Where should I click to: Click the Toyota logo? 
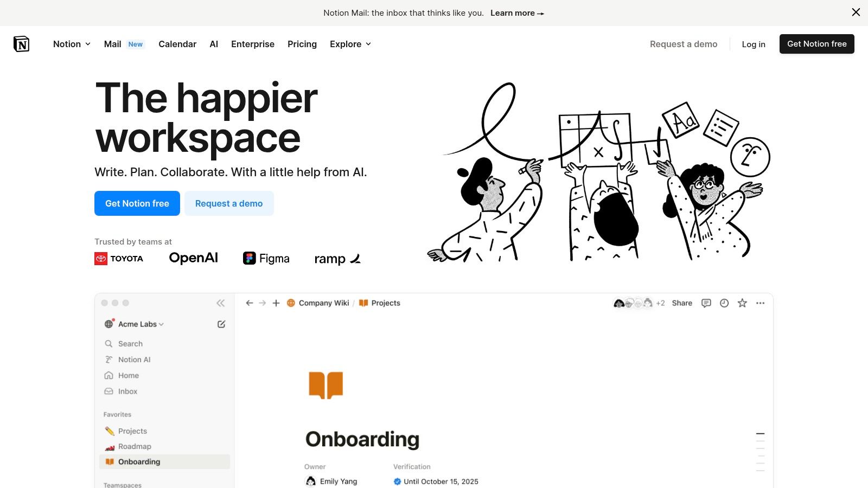tap(119, 259)
